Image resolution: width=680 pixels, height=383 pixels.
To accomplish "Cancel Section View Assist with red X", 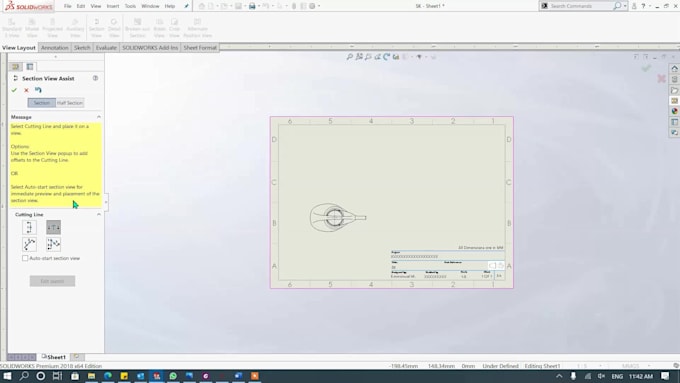I will (26, 90).
